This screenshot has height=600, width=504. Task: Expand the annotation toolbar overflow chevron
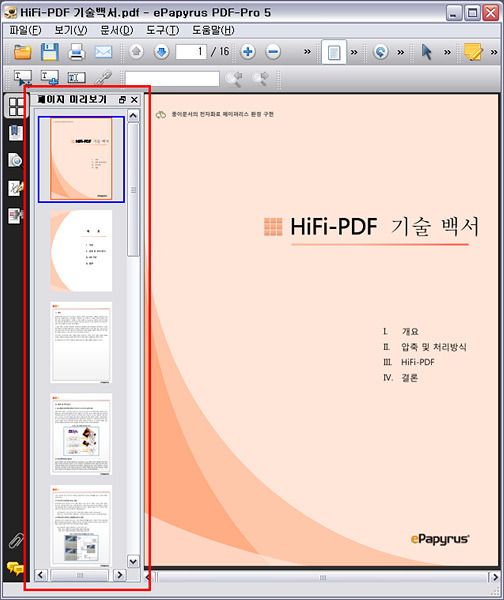[x=494, y=52]
